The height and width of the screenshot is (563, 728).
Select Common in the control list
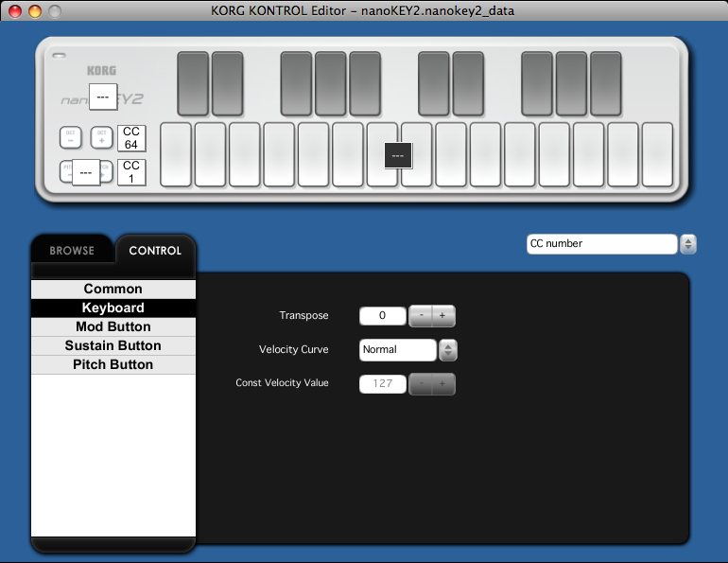pyautogui.click(x=113, y=290)
